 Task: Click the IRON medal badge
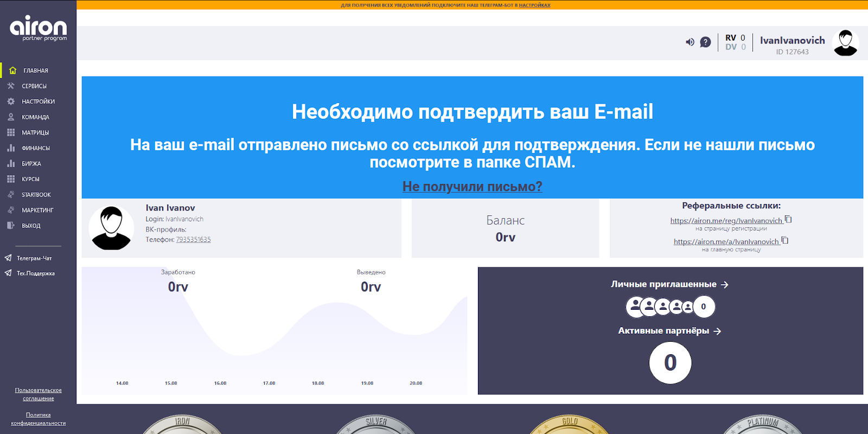[182, 424]
